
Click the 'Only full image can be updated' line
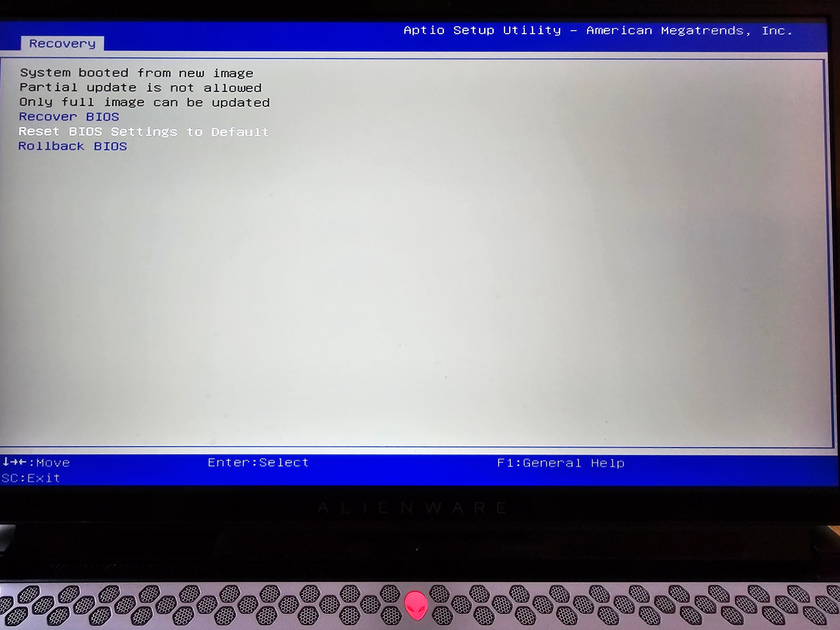click(144, 102)
